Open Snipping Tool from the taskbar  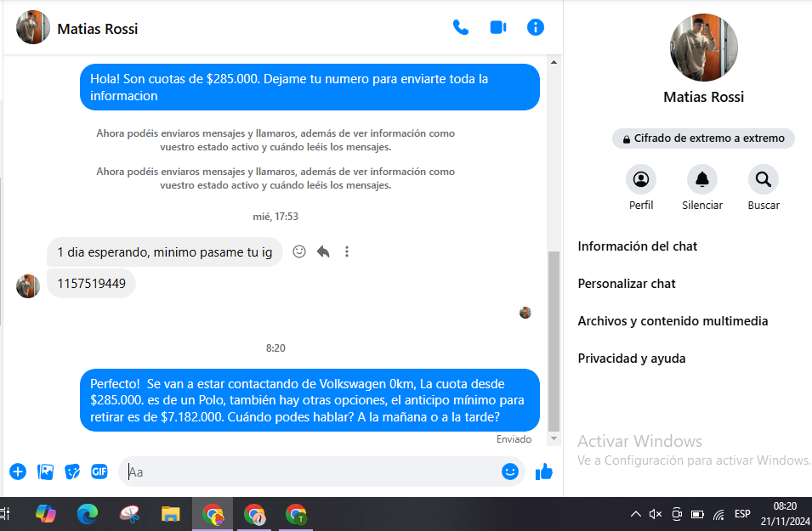129,514
